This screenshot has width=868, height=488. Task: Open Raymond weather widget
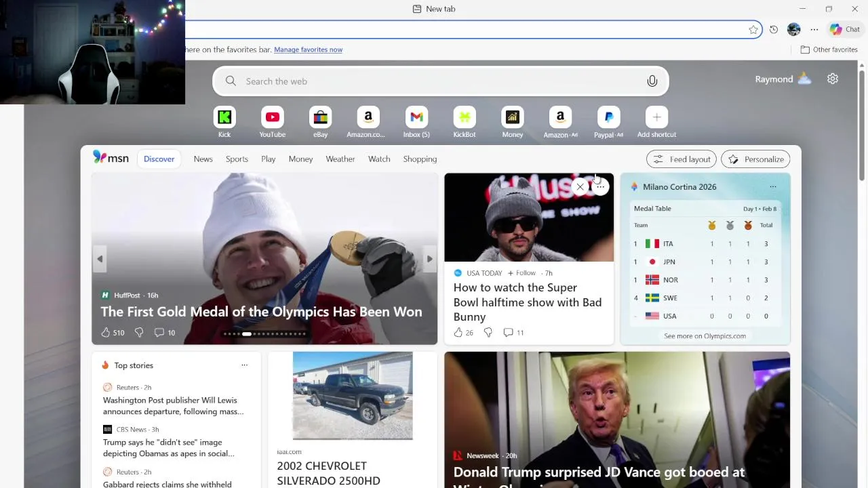pos(783,79)
